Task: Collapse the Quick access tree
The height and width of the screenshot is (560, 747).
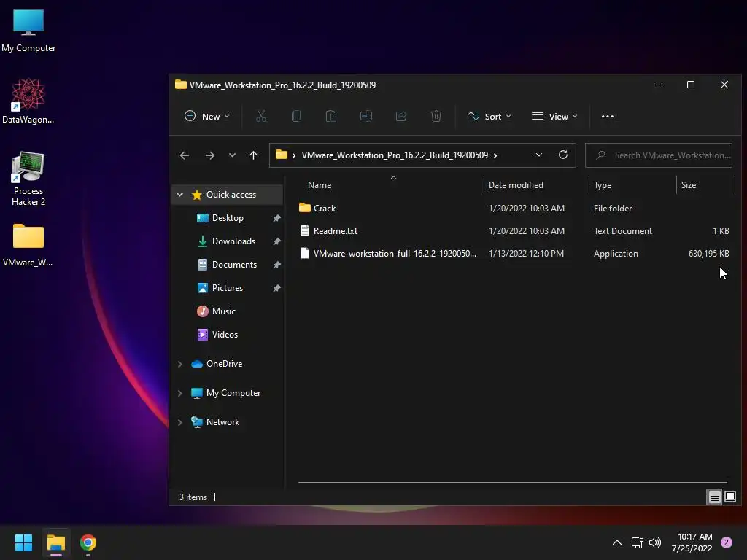Action: (x=179, y=194)
